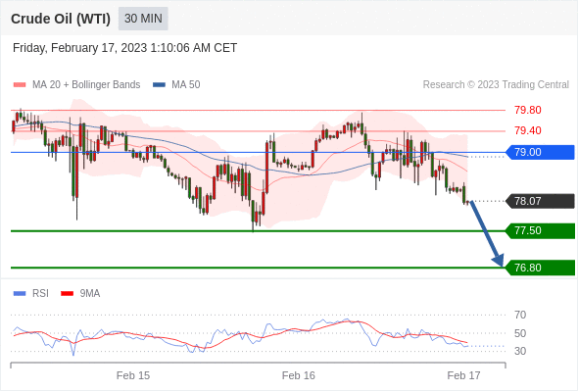
Task: Click the RSI 30 level label
Action: (520, 351)
